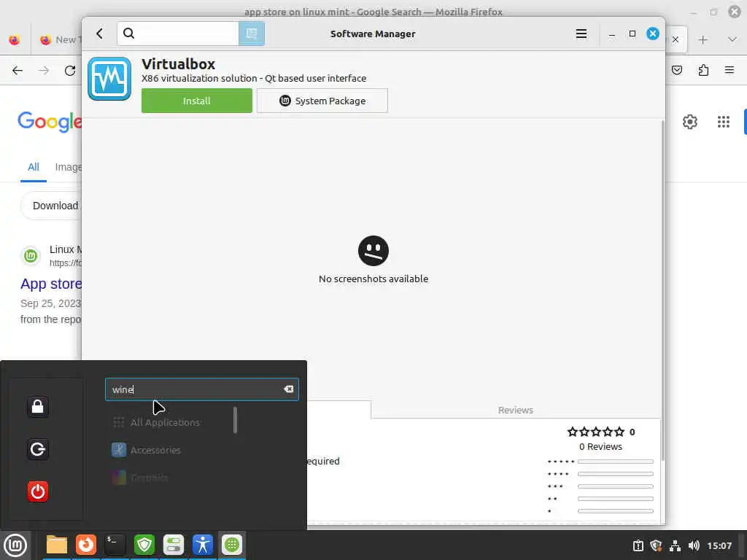This screenshot has height=560, width=747.
Task: Click the menu search box containing 'wine'
Action: (201, 389)
